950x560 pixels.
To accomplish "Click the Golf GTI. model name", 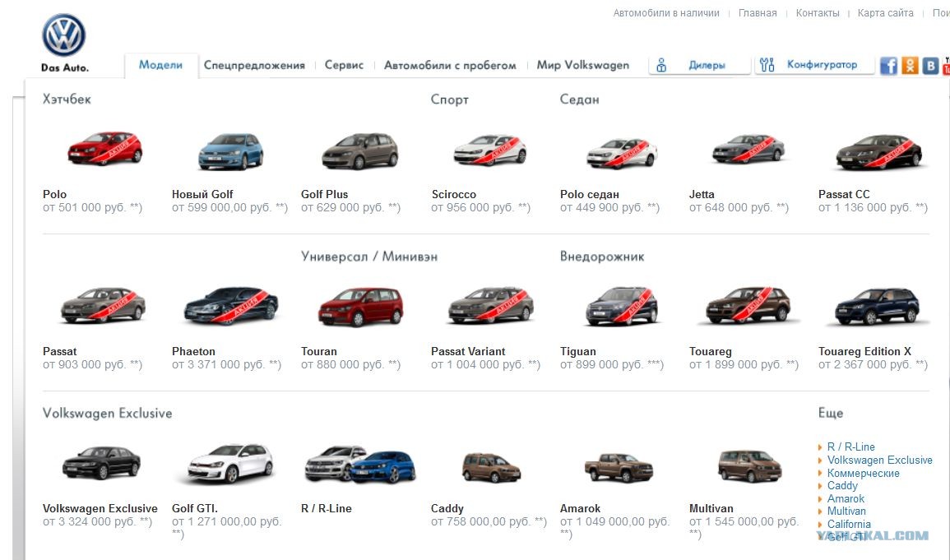I will pos(194,508).
